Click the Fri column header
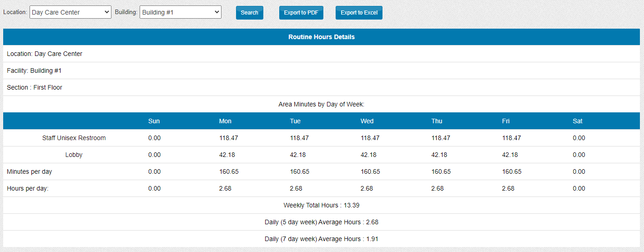 (506, 121)
